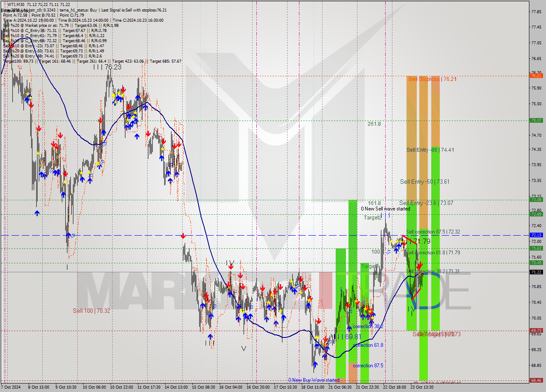
Task: Click the 70.05 price scale value
Action: pos(536,318)
